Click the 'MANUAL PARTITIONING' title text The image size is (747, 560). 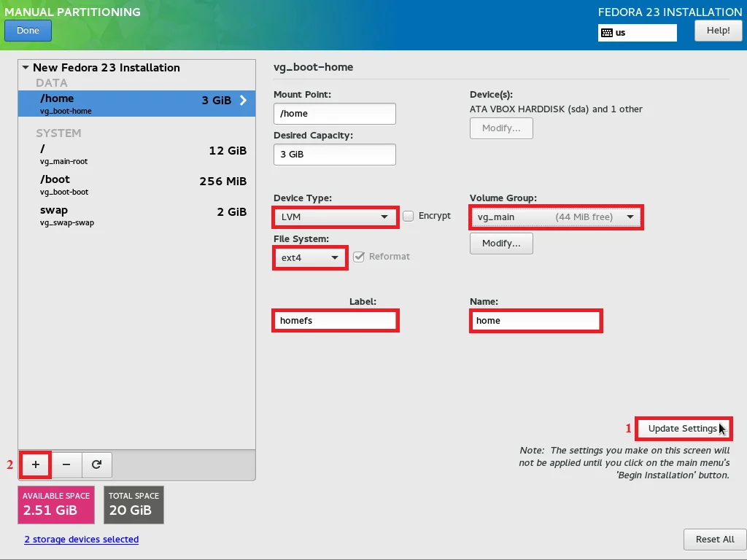tap(72, 12)
